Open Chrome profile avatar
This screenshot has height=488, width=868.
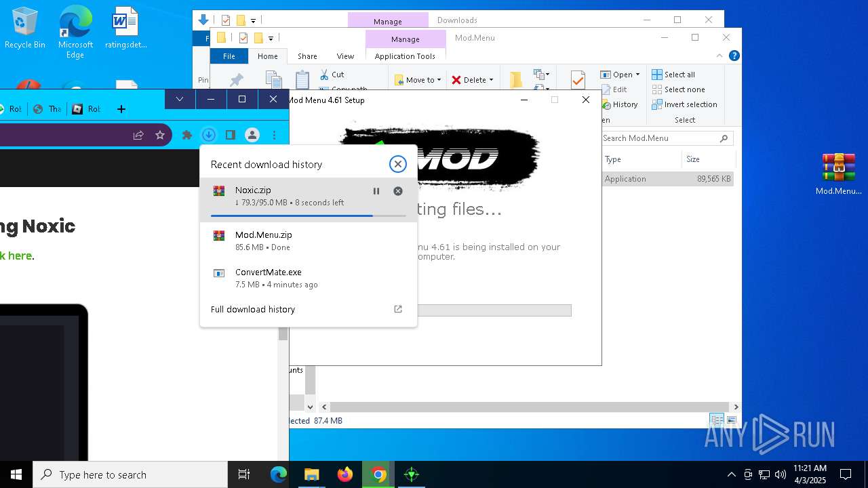[x=252, y=135]
